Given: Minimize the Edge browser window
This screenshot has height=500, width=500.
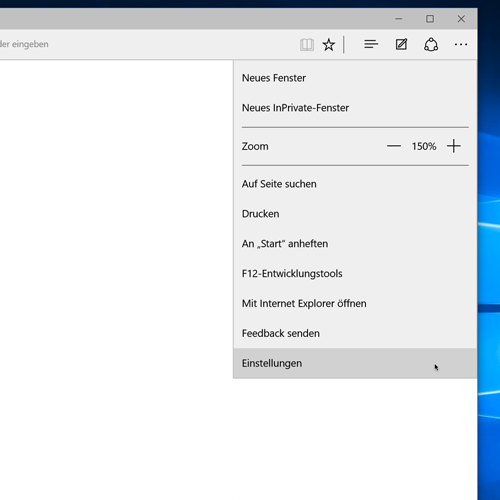Looking at the screenshot, I should 399,19.
